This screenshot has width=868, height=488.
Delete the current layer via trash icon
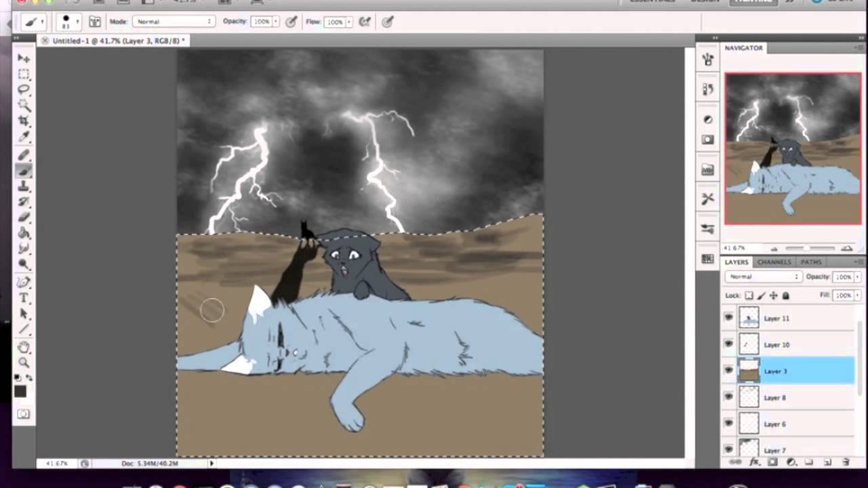tap(846, 462)
